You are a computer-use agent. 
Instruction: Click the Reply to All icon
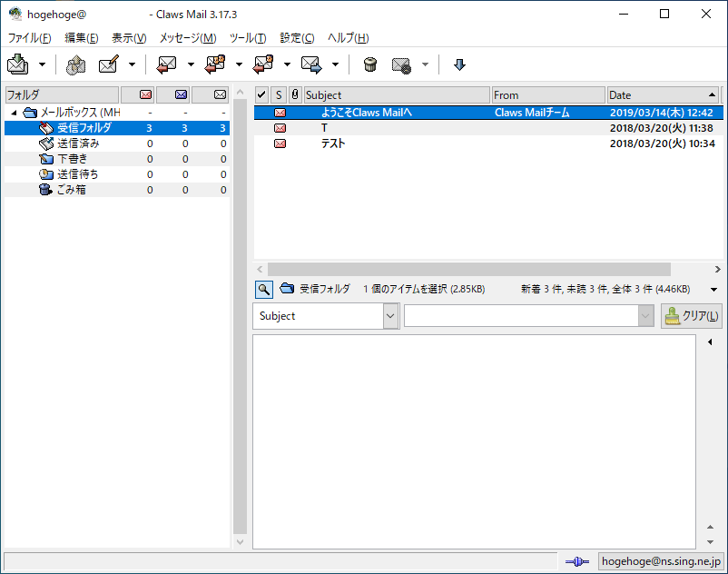215,64
